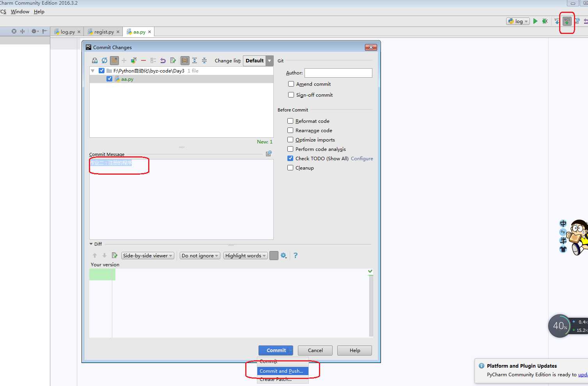Click the collapse icon in project panel toolbar

tap(22, 31)
